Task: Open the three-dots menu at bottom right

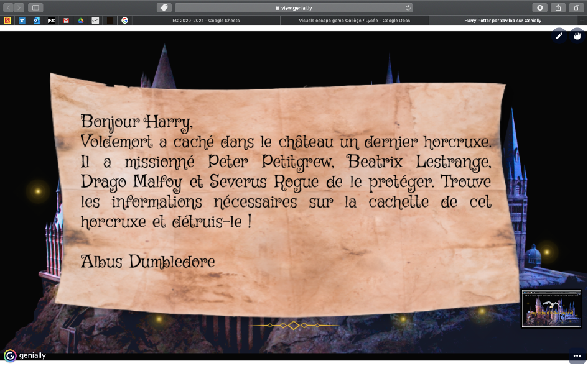Action: (x=577, y=355)
